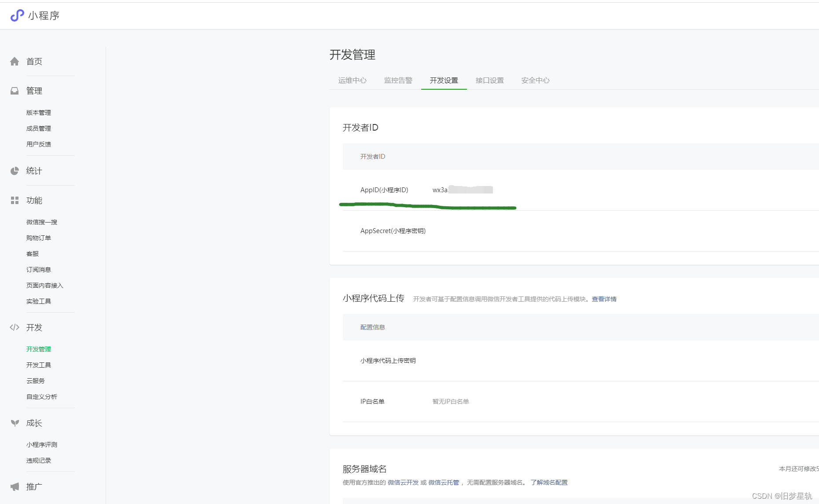Switch to the 开发设置 tab
819x504 pixels.
click(x=444, y=80)
